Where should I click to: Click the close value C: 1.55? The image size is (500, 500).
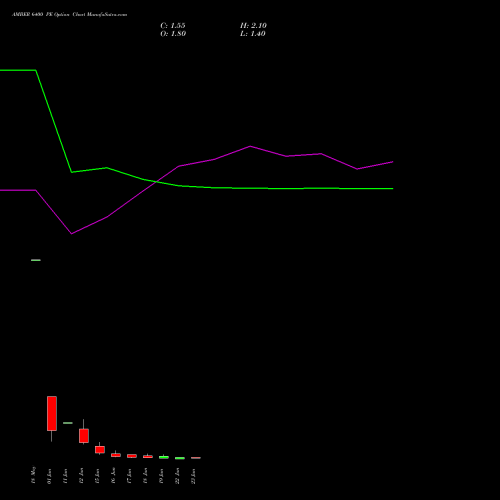point(173,26)
